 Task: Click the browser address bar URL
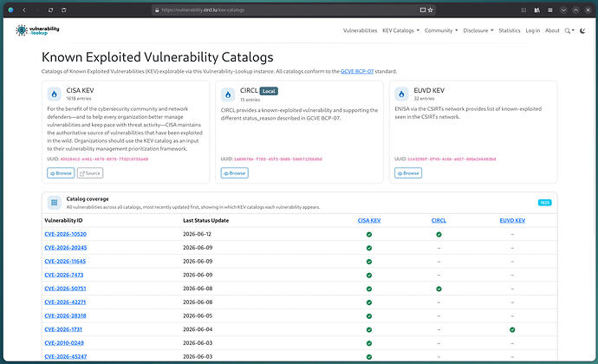(203, 10)
